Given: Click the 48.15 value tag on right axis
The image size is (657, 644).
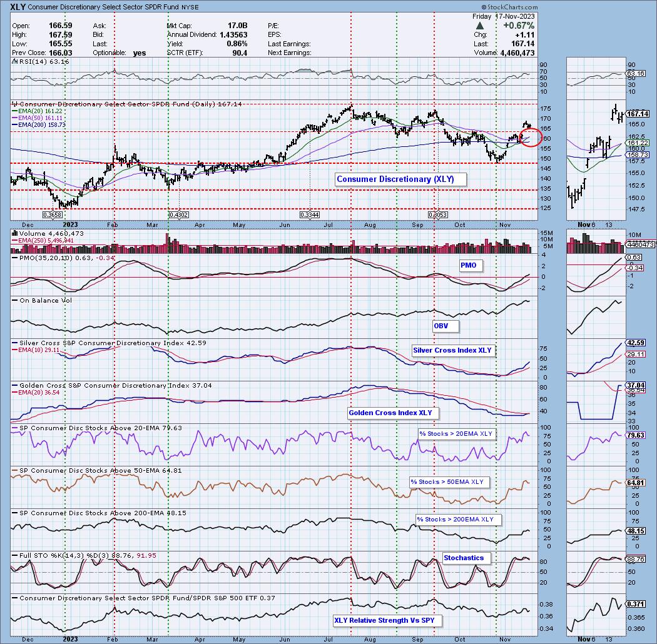Looking at the screenshot, I should coord(636,531).
